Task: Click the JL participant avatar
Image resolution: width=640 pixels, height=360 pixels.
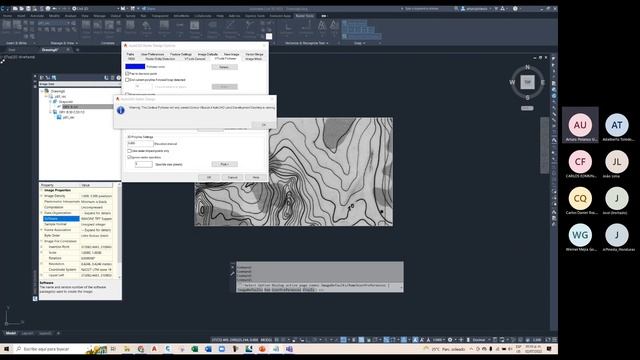Action: (617, 162)
